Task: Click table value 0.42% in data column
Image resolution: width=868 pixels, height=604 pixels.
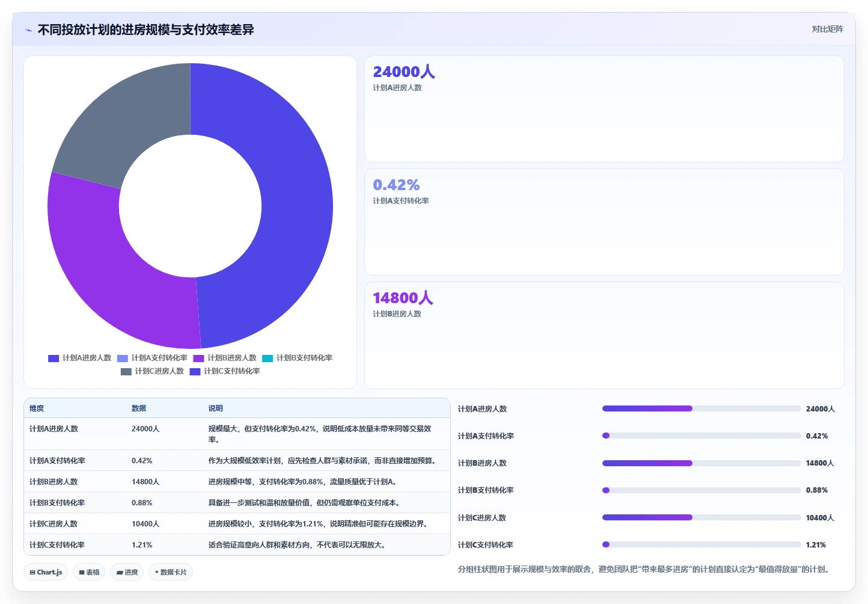Action: (x=142, y=461)
